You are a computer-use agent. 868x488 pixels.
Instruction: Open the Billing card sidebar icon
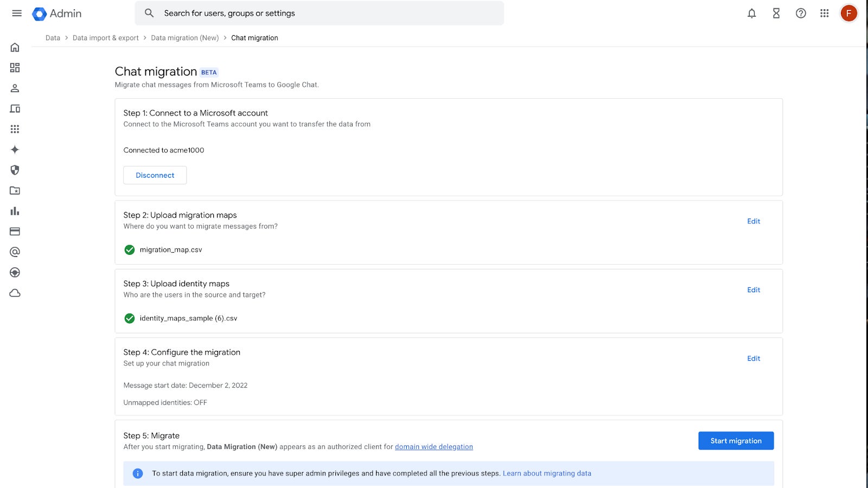coord(15,232)
